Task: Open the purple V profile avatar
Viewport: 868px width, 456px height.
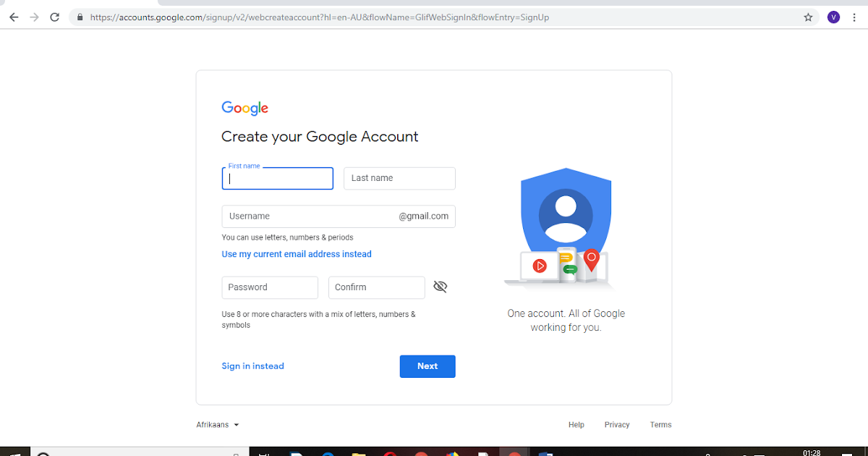Action: click(833, 17)
